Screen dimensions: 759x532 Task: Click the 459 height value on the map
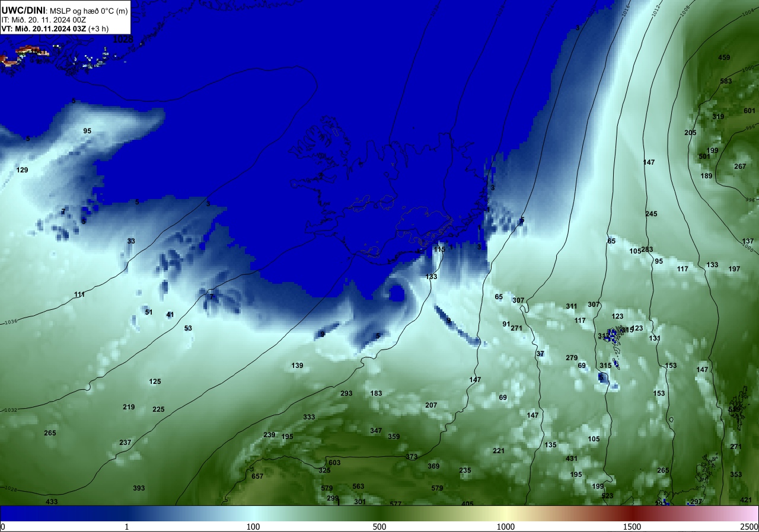pyautogui.click(x=724, y=57)
